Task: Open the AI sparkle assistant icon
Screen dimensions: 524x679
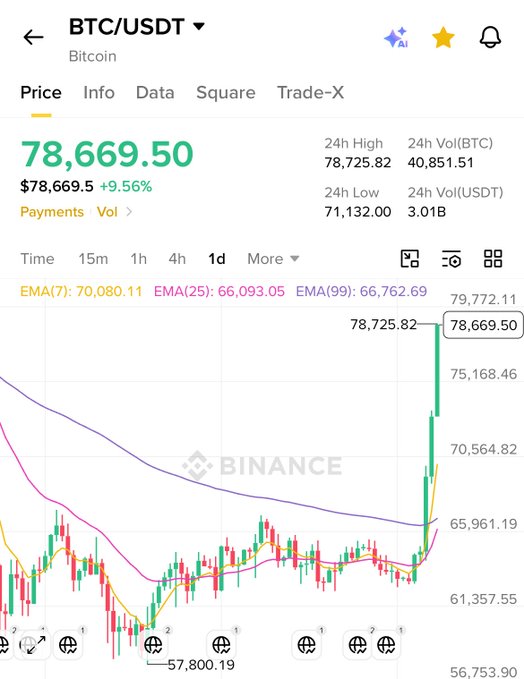Action: pyautogui.click(x=396, y=38)
